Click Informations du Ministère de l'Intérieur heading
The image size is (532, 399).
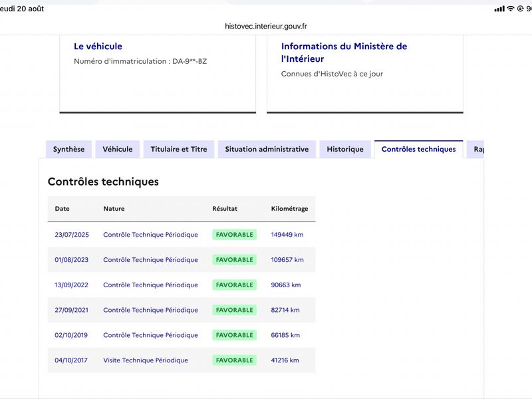[344, 53]
